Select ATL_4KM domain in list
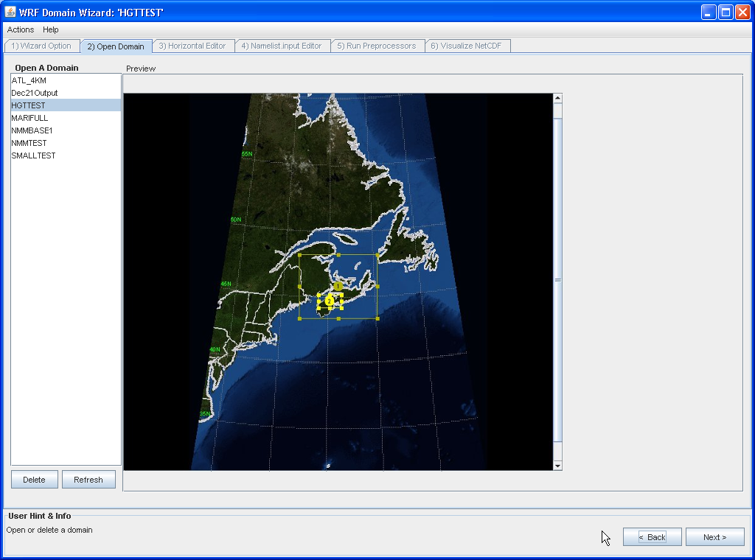The height and width of the screenshot is (560, 755). [29, 80]
